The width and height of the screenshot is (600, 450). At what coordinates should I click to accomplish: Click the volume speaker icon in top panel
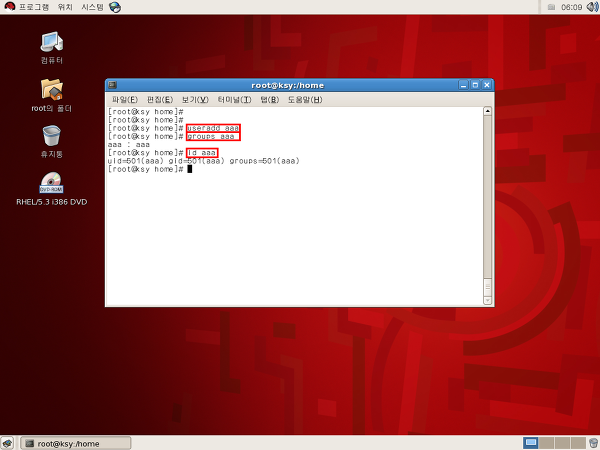tap(592, 7)
